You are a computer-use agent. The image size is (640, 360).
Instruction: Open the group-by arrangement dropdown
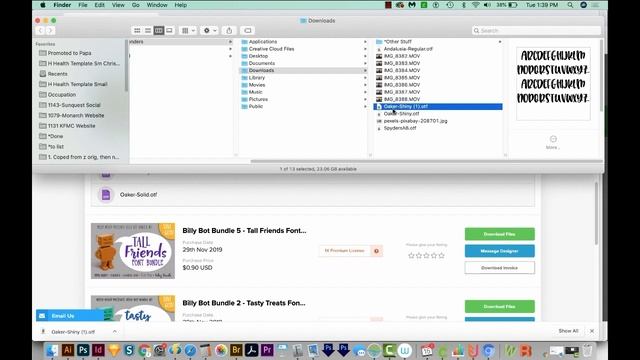188,31
